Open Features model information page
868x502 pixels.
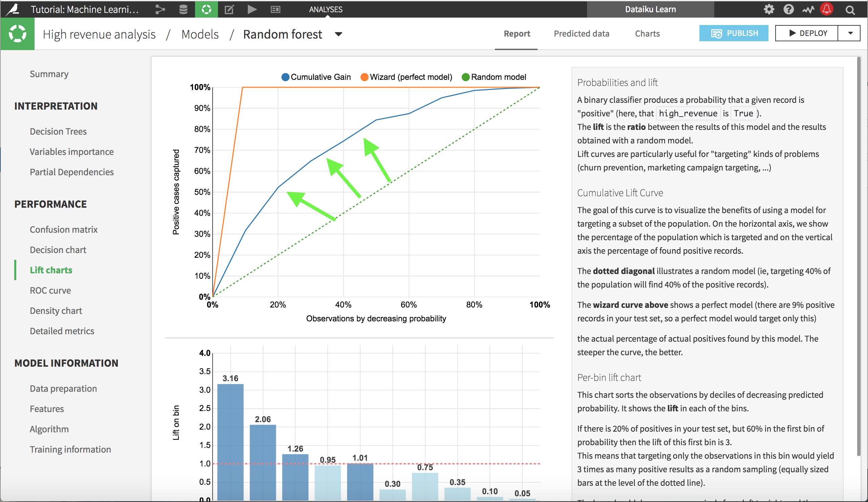[47, 409]
